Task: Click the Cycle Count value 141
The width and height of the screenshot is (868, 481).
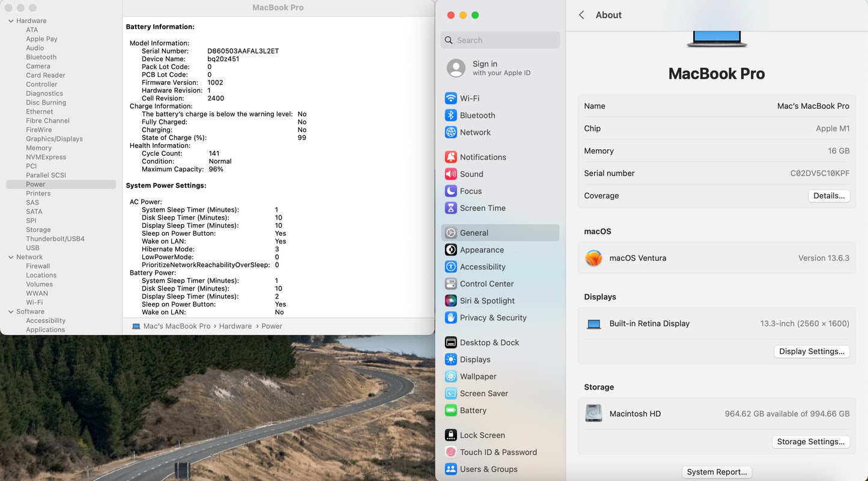Action: (x=214, y=153)
